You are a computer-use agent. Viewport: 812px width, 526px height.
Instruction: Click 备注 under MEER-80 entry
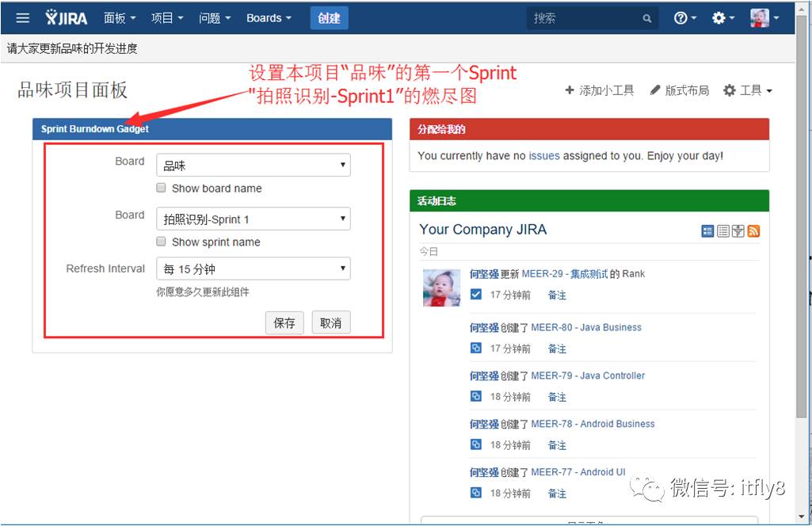point(557,349)
